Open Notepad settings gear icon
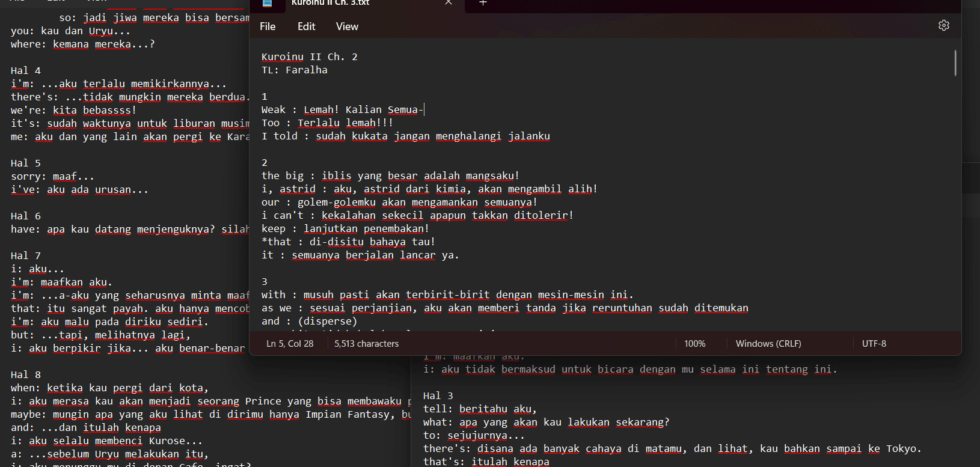This screenshot has height=467, width=980. click(x=943, y=25)
